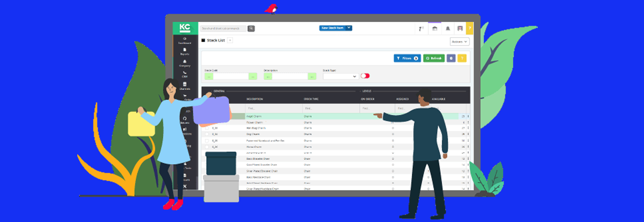This screenshot has height=222, width=644.
Task: Select the Flower Charm row
Action: click(x=335, y=122)
